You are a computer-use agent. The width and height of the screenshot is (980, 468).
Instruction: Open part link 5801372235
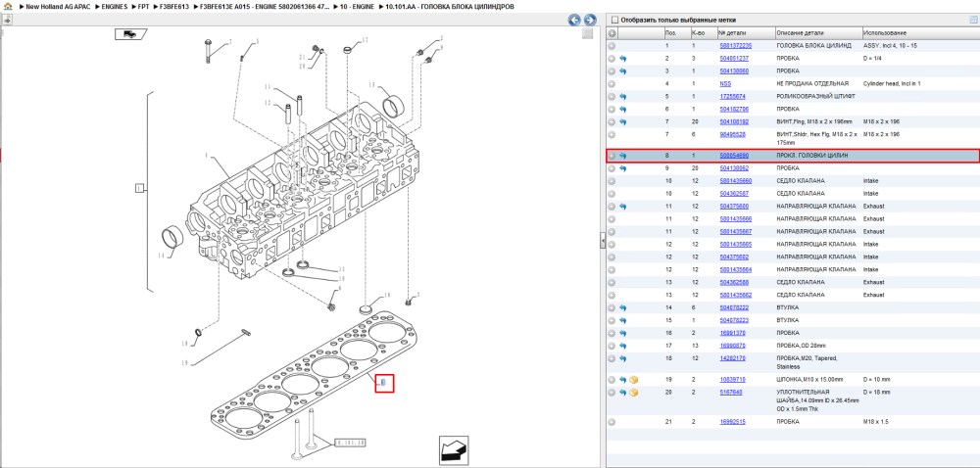[736, 46]
